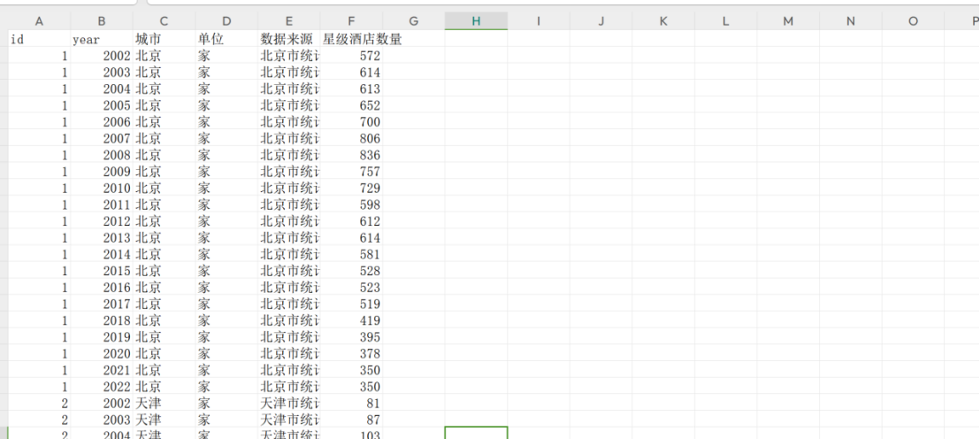Image resolution: width=980 pixels, height=439 pixels.
Task: Click the '单位' header cell
Action: click(226, 39)
